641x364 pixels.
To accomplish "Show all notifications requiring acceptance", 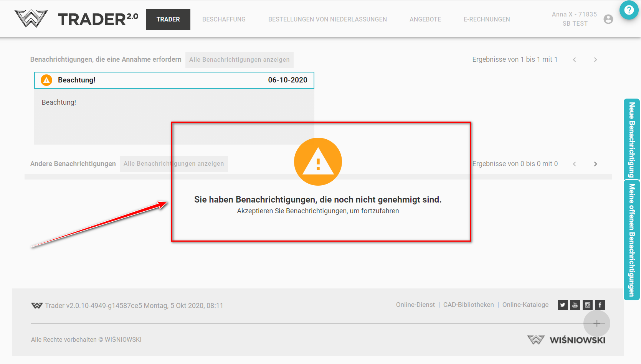I will [239, 60].
